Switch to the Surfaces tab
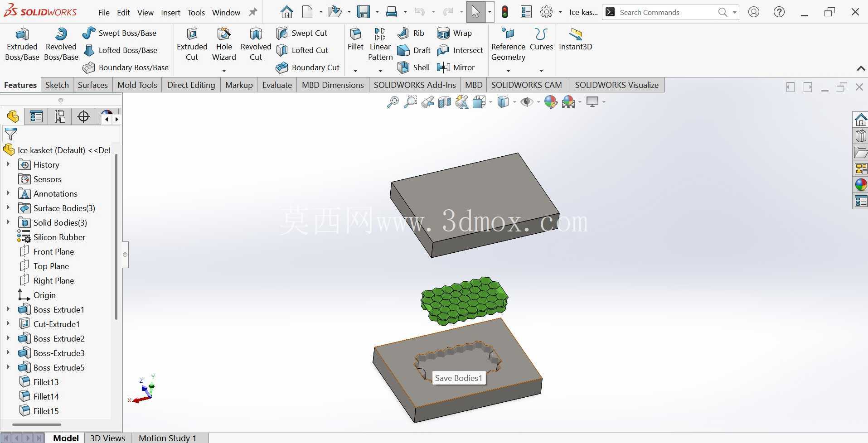Viewport: 868px width, 443px height. (92, 85)
